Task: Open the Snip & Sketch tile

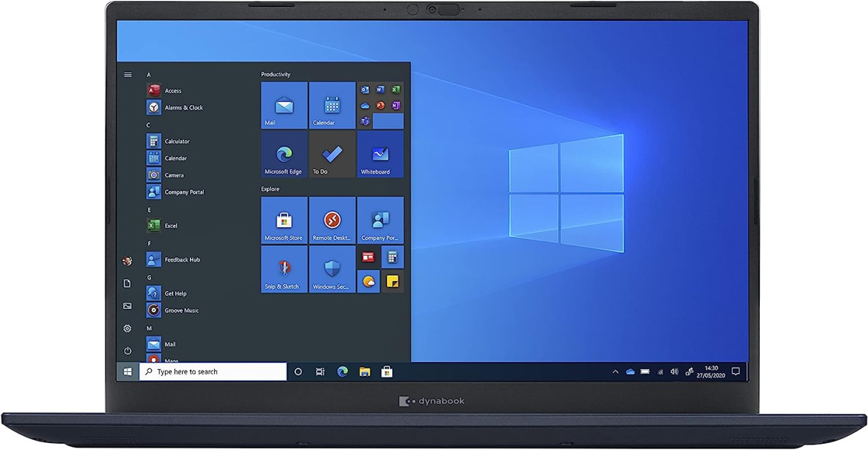Action: coord(284,269)
